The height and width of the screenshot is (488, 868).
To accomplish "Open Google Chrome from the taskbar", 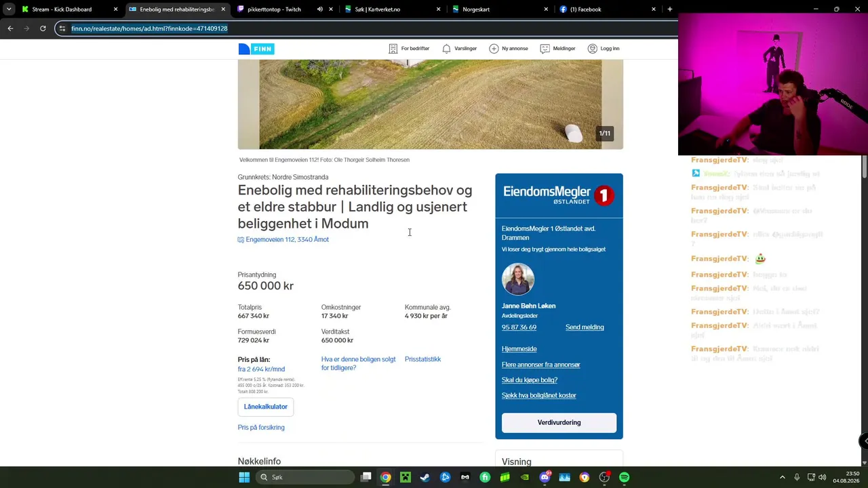I will [x=385, y=477].
